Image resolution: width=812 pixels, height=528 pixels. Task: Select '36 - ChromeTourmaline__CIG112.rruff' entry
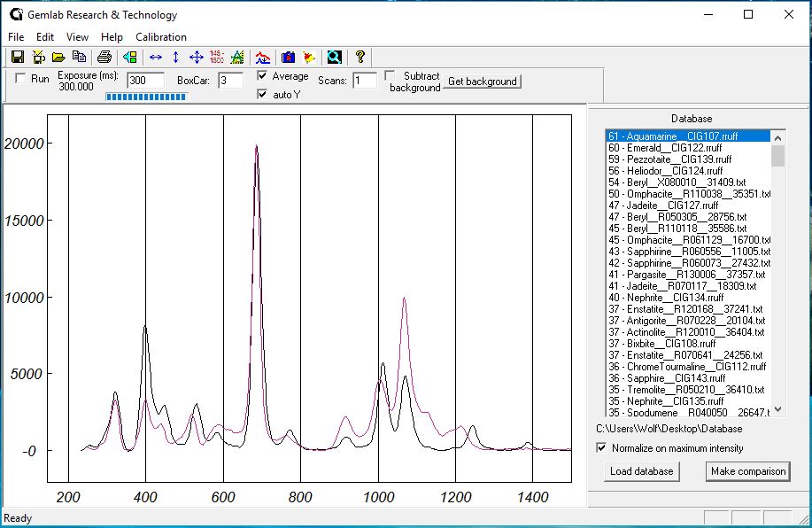[688, 367]
